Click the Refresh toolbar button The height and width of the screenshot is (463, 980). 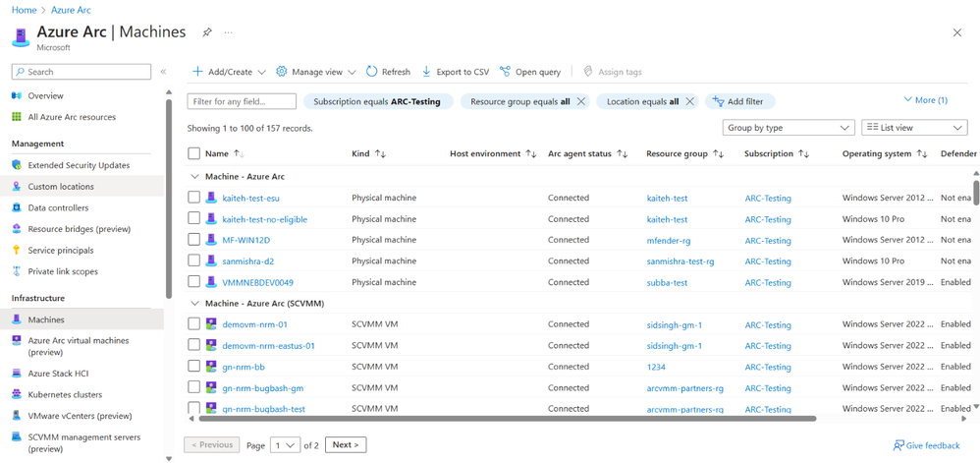point(388,72)
